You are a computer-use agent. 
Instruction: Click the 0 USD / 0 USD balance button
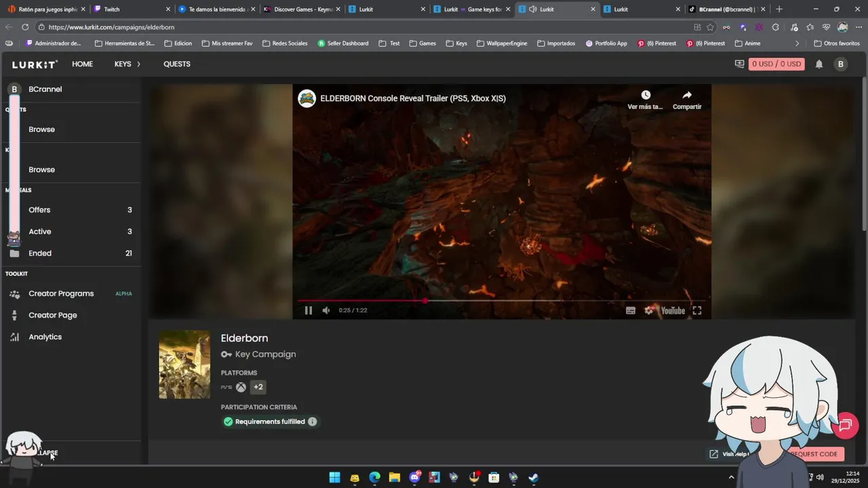tap(776, 64)
